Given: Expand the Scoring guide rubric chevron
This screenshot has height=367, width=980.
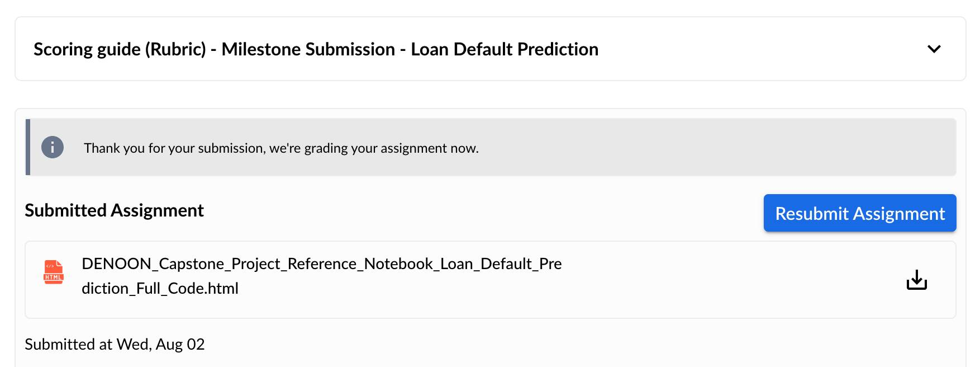Looking at the screenshot, I should click(x=934, y=49).
